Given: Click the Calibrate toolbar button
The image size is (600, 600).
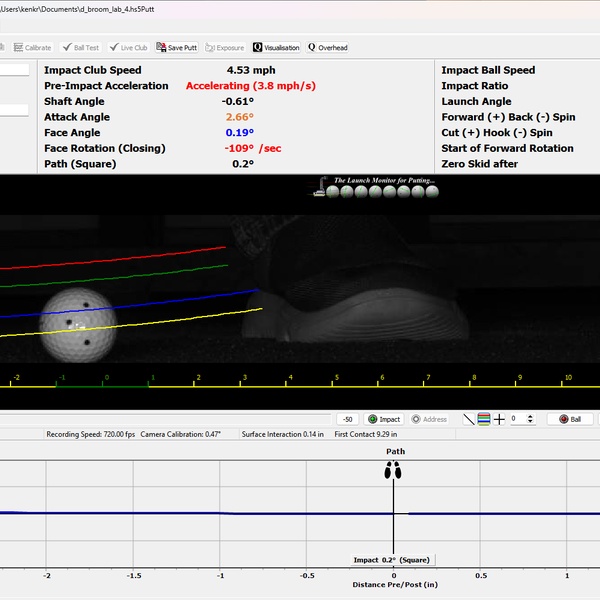Looking at the screenshot, I should 32,47.
